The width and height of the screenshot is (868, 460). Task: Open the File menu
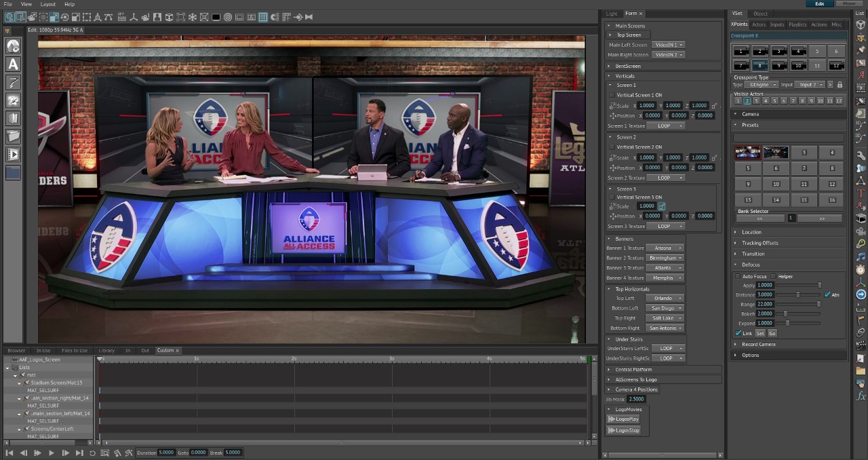point(7,4)
